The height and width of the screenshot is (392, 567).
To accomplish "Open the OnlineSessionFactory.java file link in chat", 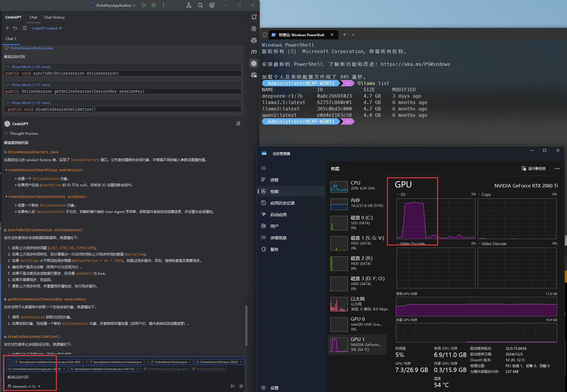I will (x=31, y=48).
